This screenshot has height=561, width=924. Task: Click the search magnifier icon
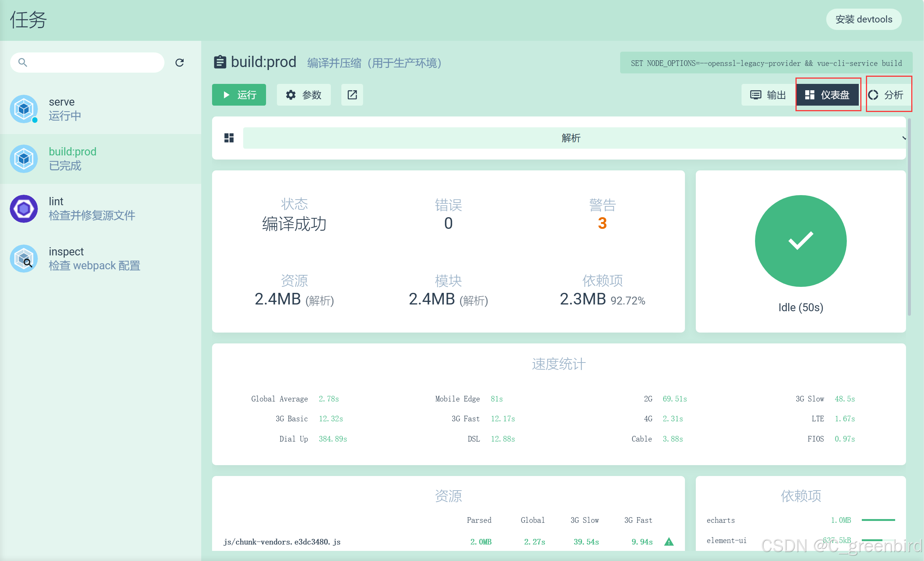point(23,63)
